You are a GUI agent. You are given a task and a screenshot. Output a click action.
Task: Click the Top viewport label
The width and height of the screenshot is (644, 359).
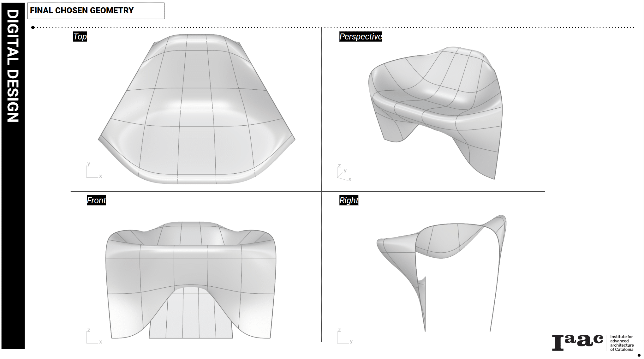[x=80, y=37]
